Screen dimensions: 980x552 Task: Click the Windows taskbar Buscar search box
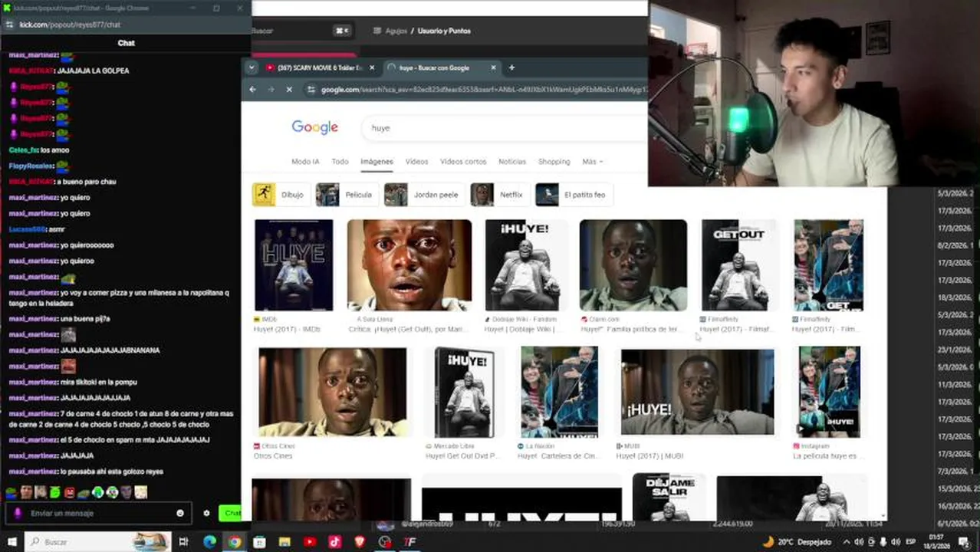[x=98, y=542]
